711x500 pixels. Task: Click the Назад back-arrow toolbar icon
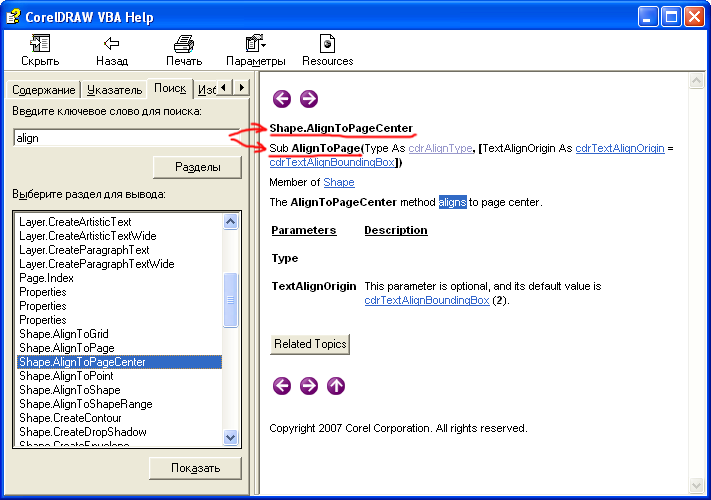(112, 44)
